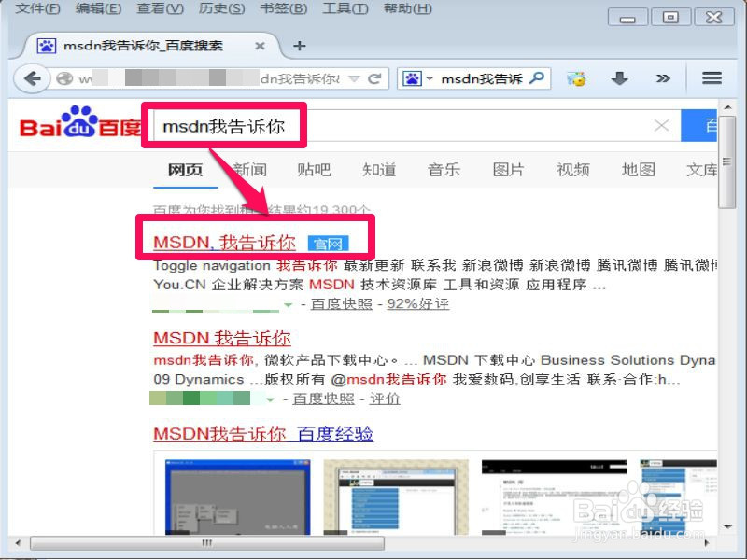This screenshot has width=747, height=560.
Task: Open the white webpage thumbnail with black header
Action: click(554, 497)
